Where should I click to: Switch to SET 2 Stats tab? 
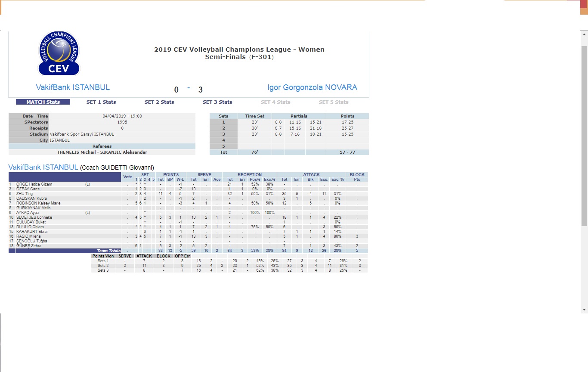tap(159, 102)
